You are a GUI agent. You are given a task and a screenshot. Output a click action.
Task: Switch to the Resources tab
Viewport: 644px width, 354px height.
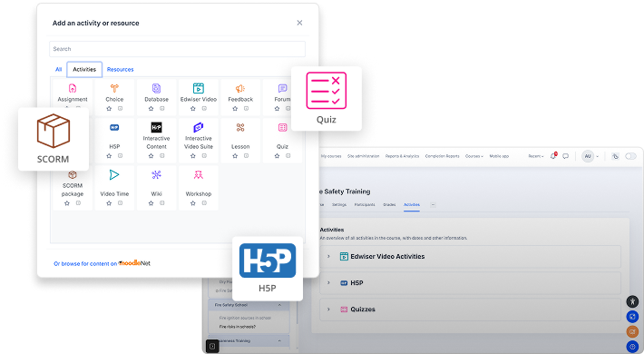120,70
